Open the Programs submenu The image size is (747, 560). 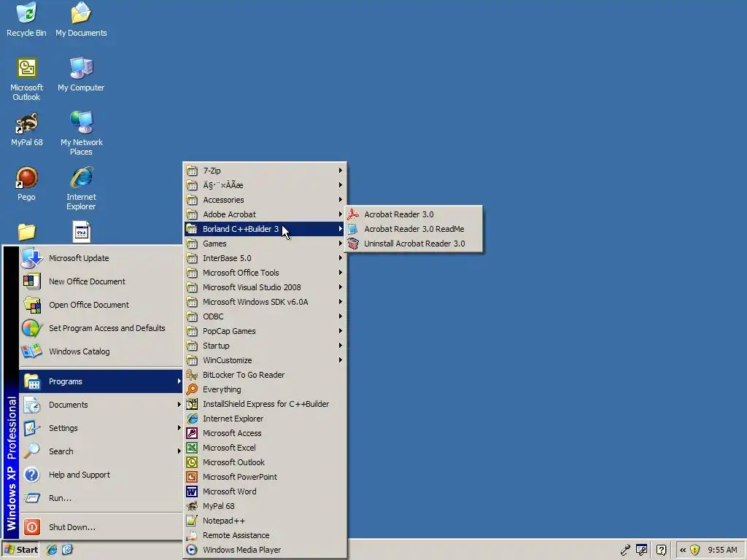101,381
